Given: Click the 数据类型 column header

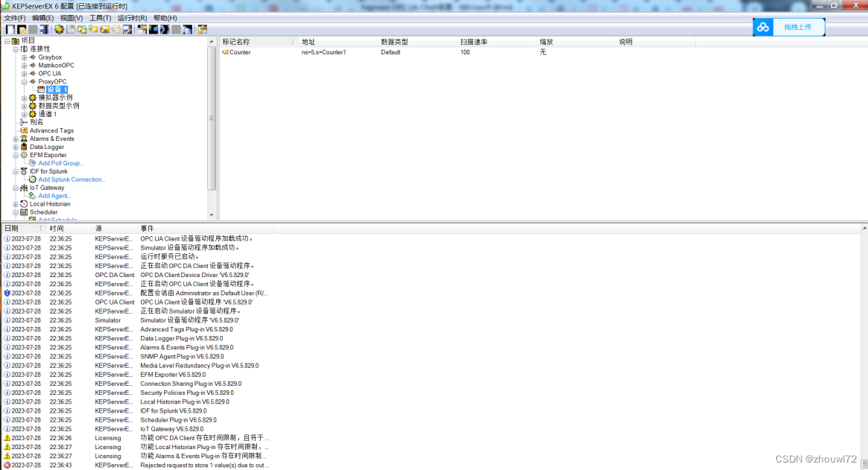Looking at the screenshot, I should pyautogui.click(x=393, y=42).
